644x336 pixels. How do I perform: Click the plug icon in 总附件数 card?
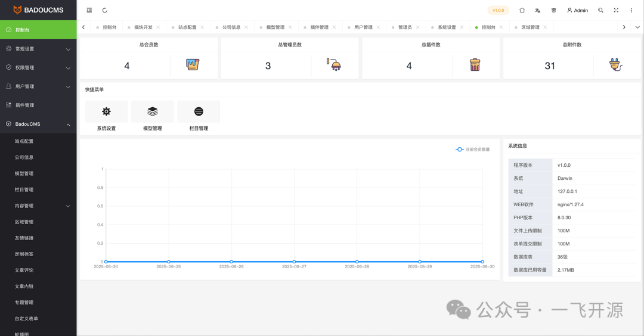pos(615,64)
